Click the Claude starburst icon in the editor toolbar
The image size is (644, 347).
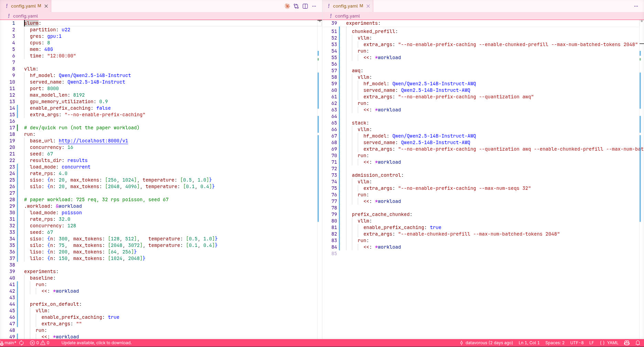tap(287, 6)
